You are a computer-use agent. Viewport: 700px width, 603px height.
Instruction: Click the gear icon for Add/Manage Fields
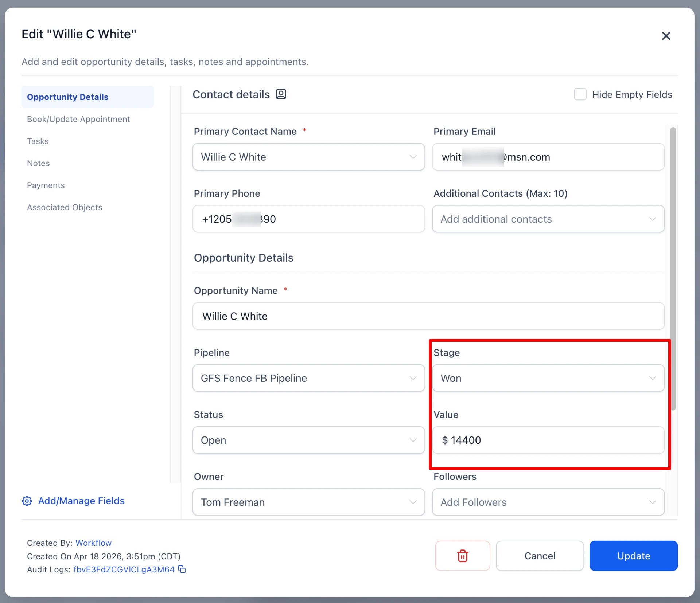(x=27, y=501)
